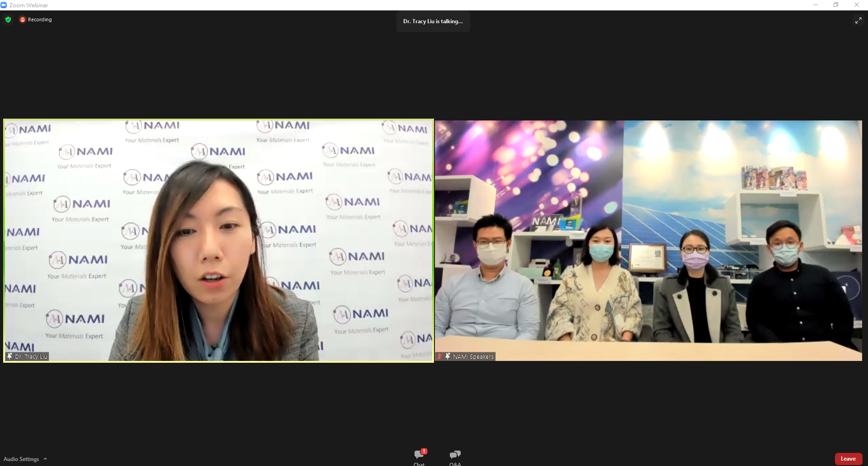This screenshot has height=466, width=868.
Task: Expand the Audio Settings caret
Action: [x=45, y=459]
